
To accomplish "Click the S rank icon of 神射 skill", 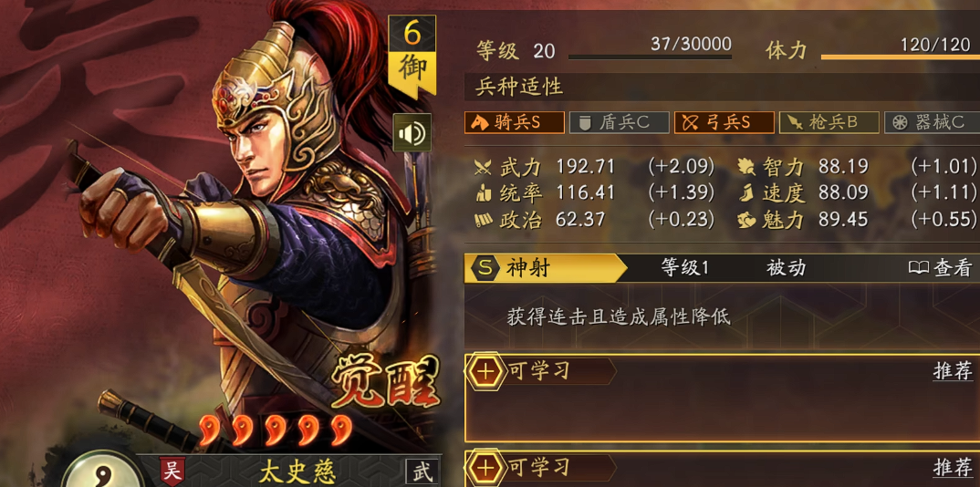I will point(485,268).
